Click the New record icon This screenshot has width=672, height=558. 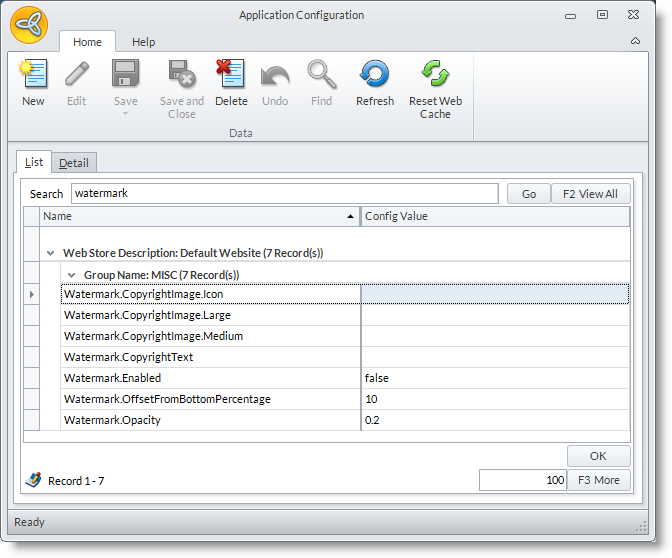pos(33,75)
